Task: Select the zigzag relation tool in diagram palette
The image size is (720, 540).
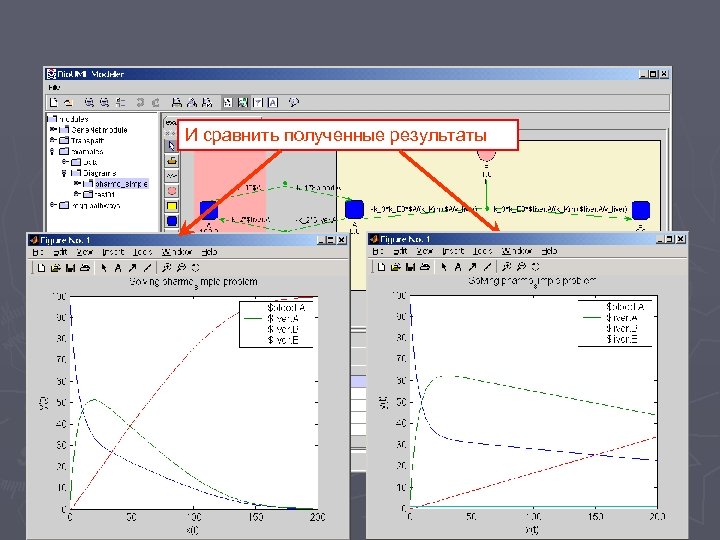Action: coord(171,176)
